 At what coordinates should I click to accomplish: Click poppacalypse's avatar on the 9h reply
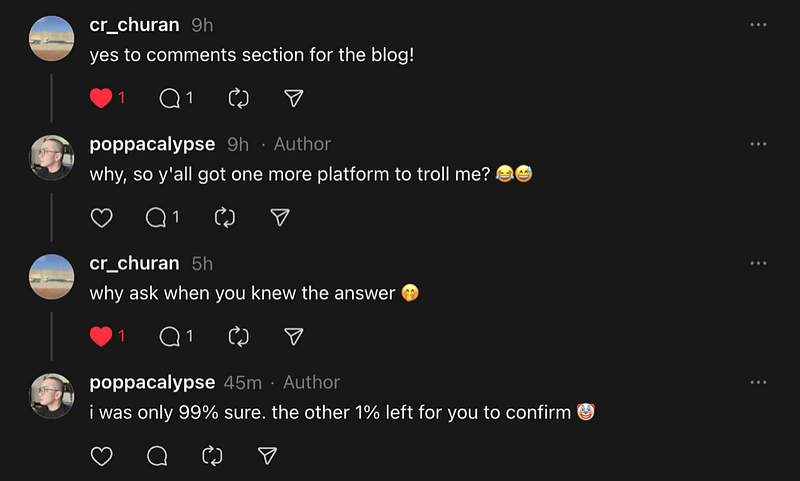(52, 157)
